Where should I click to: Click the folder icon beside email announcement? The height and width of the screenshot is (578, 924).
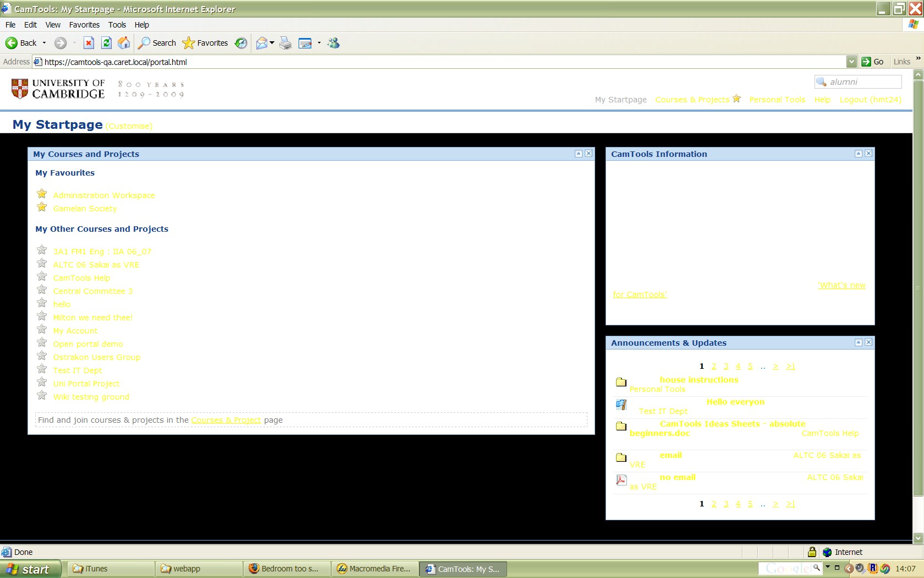[x=621, y=457]
